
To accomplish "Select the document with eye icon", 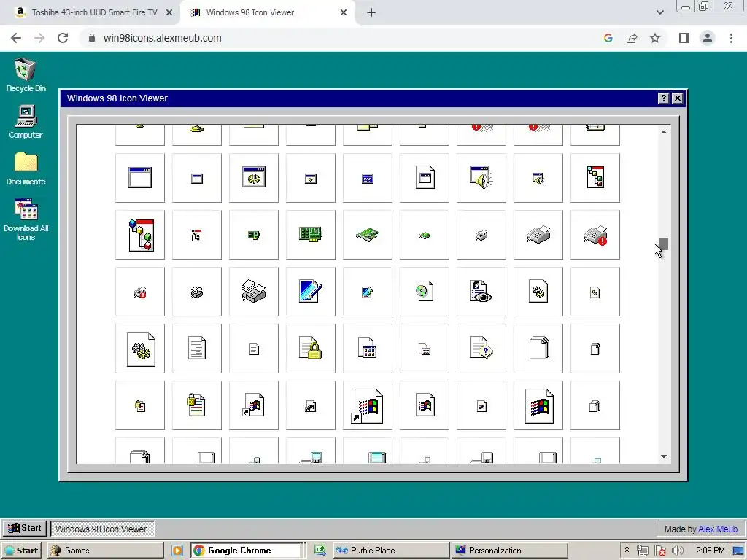I will click(481, 292).
